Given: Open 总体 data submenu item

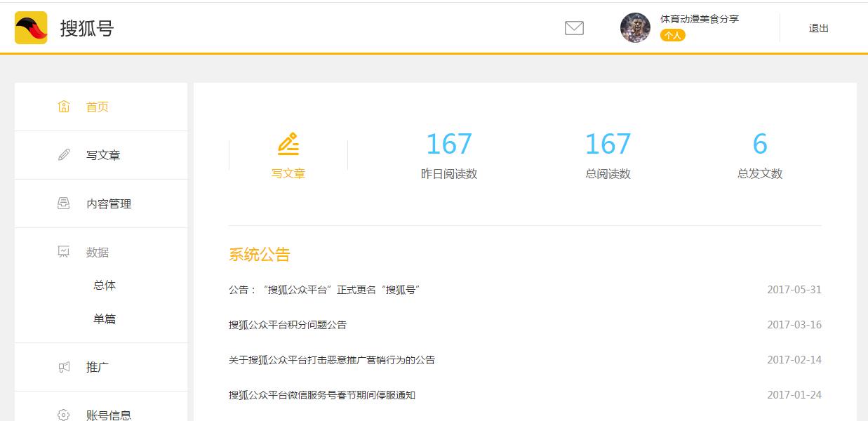Looking at the screenshot, I should click(105, 286).
